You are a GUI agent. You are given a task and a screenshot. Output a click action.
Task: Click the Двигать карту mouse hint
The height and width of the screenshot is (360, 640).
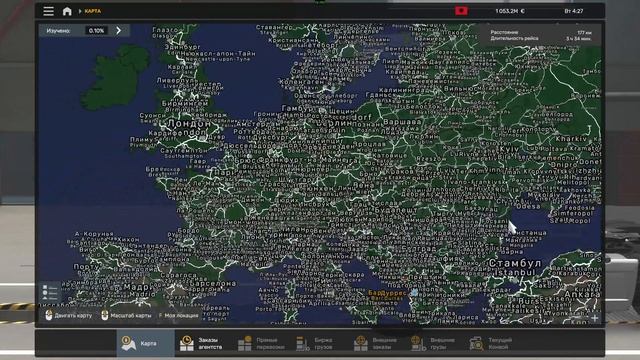pos(69,316)
